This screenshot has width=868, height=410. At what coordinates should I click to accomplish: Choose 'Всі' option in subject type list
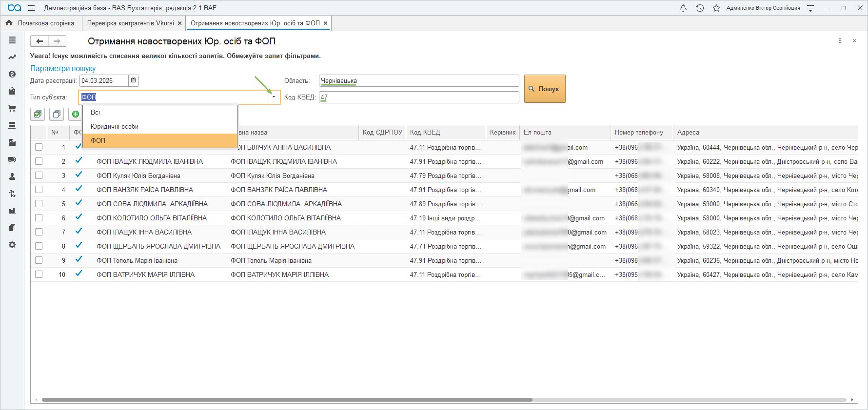pos(95,112)
